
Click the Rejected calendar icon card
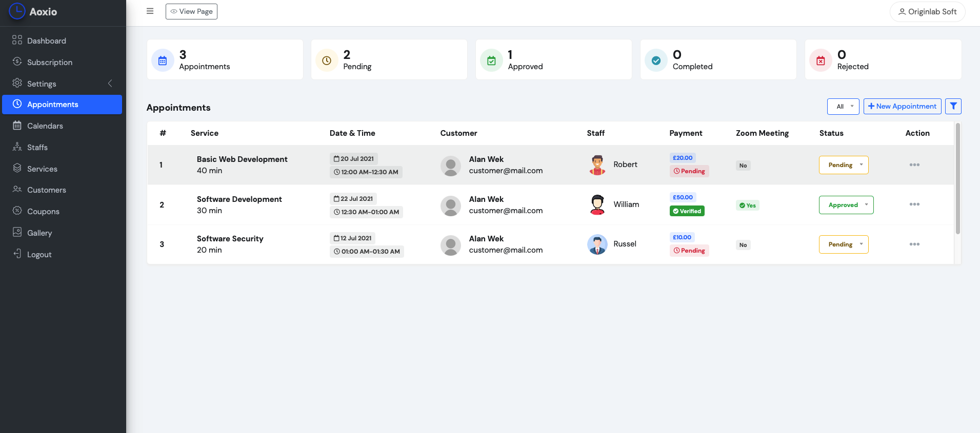pos(821,60)
